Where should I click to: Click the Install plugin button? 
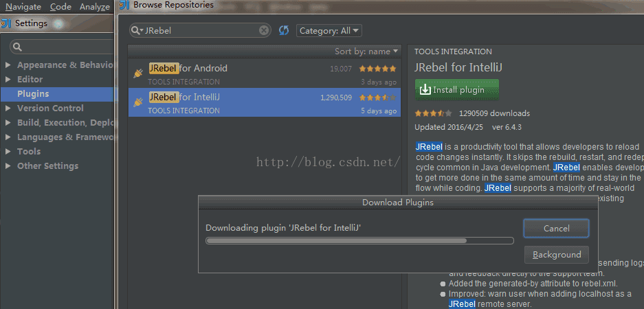pos(457,90)
